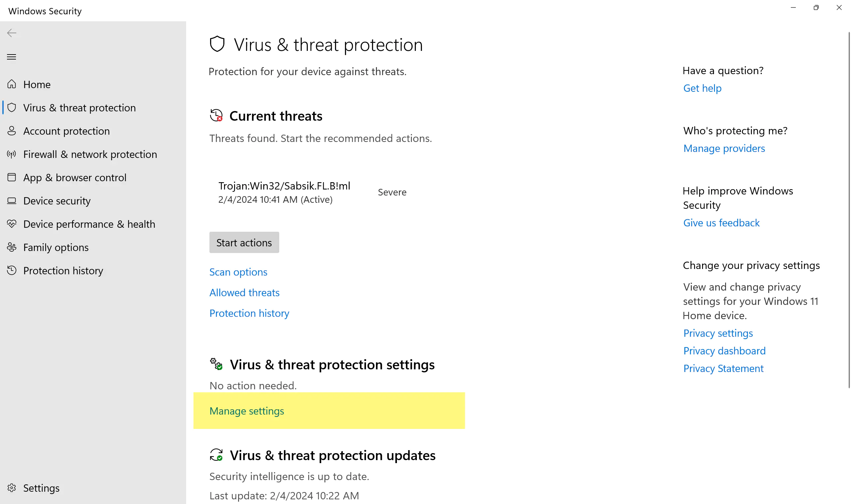
Task: Click the Device security laptop icon
Action: (12, 201)
